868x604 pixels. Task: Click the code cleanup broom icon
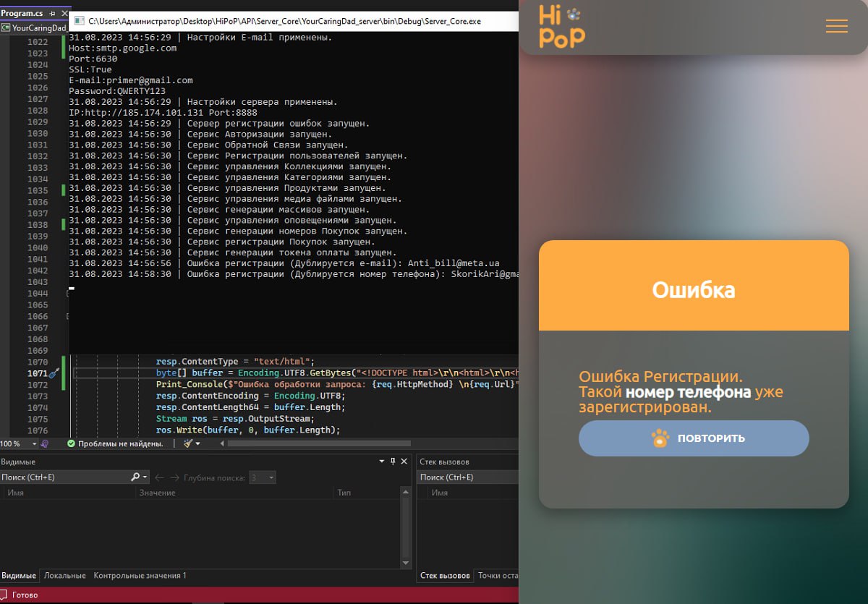coord(187,443)
